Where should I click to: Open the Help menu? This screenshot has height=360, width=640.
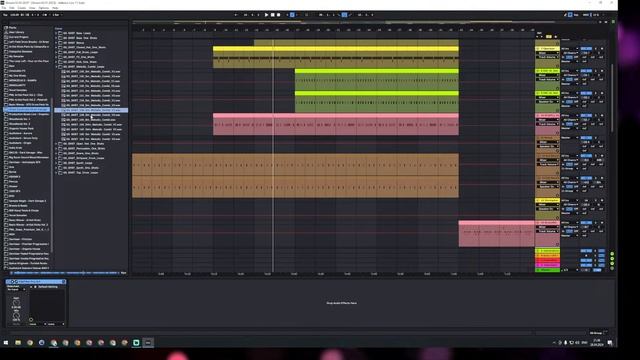(55, 8)
